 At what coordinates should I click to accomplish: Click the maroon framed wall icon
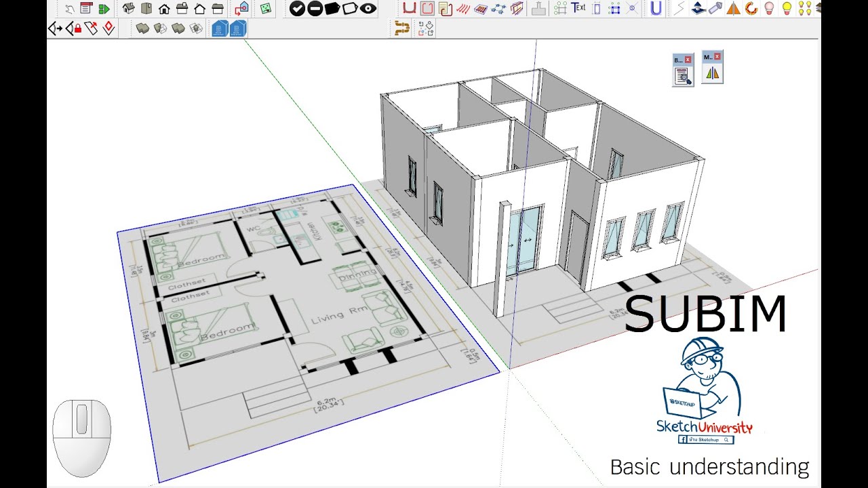(x=517, y=9)
